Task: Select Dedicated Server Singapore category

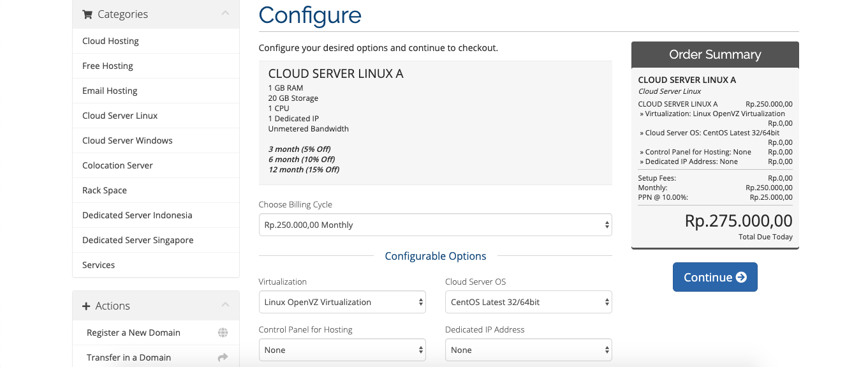Action: click(156, 240)
